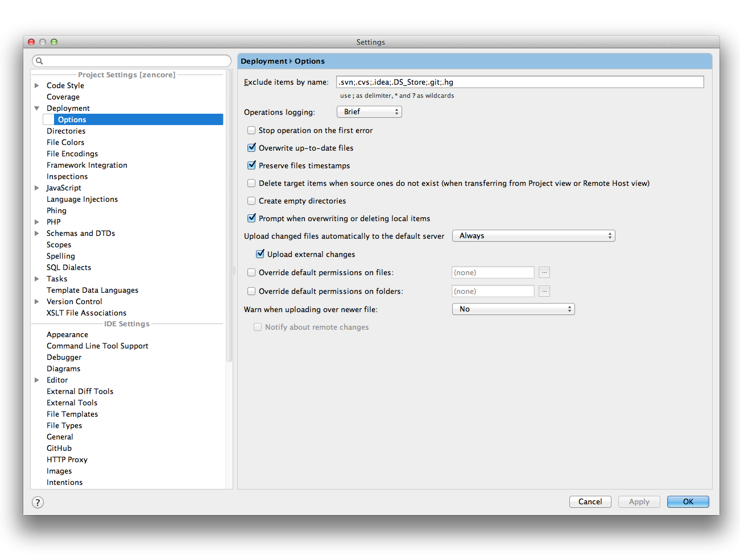The height and width of the screenshot is (560, 740).
Task: Select Spelling settings
Action: (61, 256)
